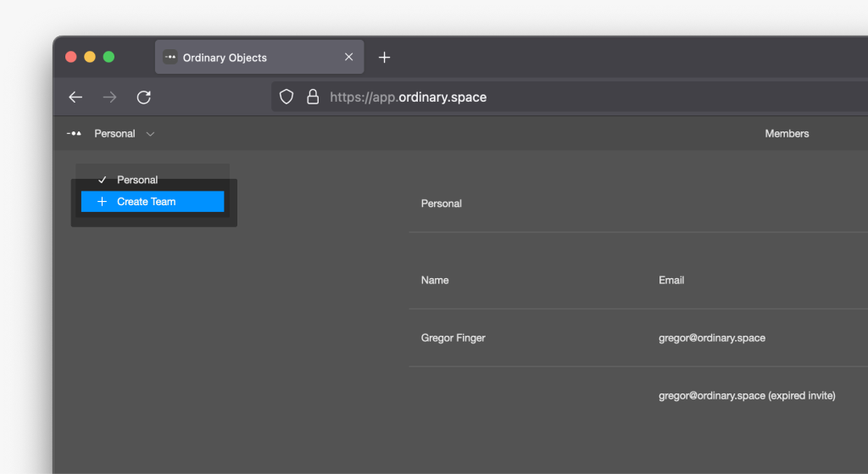Click the address bar URL field
Image resolution: width=868 pixels, height=474 pixels.
coord(570,97)
